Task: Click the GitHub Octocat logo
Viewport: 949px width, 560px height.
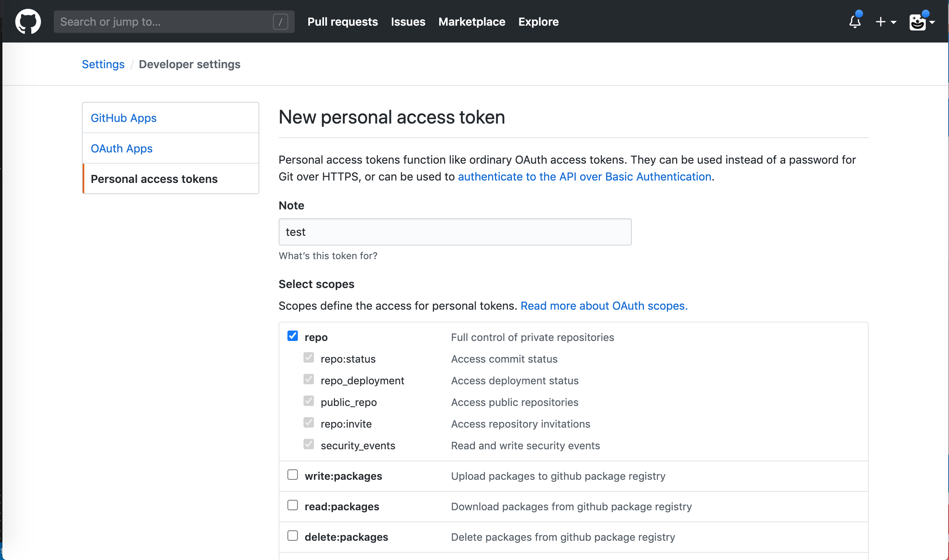Action: pos(28,21)
